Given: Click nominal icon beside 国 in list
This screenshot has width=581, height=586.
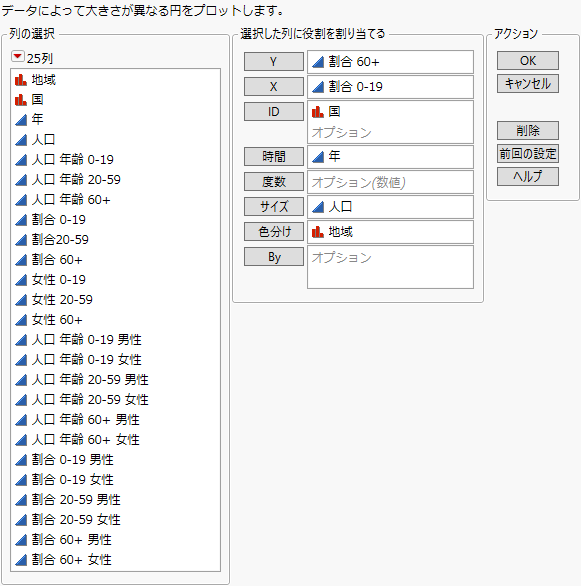Looking at the screenshot, I should click(x=21, y=99).
